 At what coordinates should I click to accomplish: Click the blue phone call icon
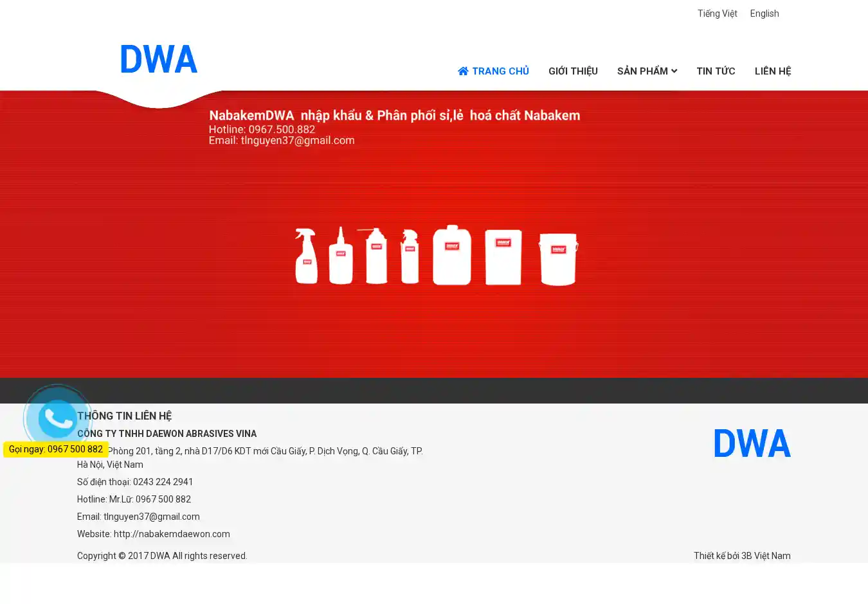click(57, 418)
